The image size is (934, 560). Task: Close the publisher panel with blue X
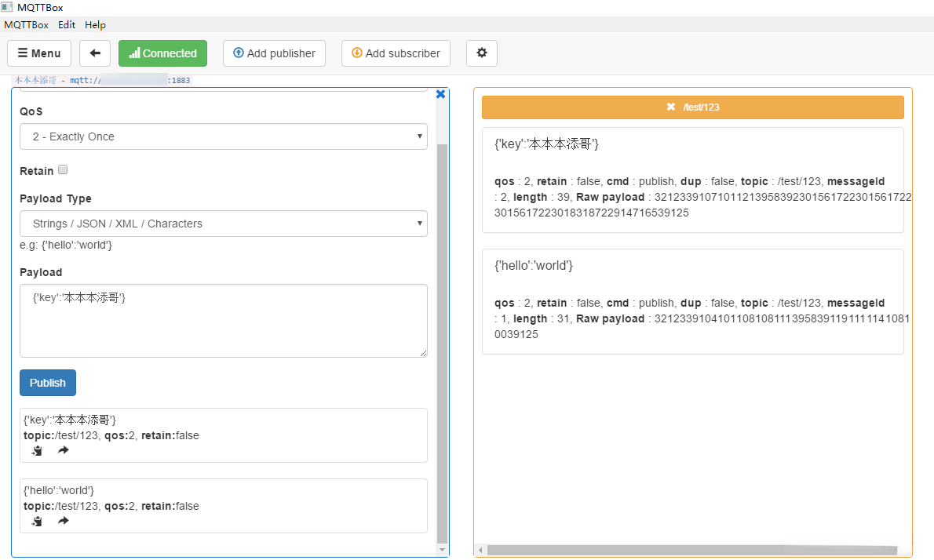click(440, 94)
